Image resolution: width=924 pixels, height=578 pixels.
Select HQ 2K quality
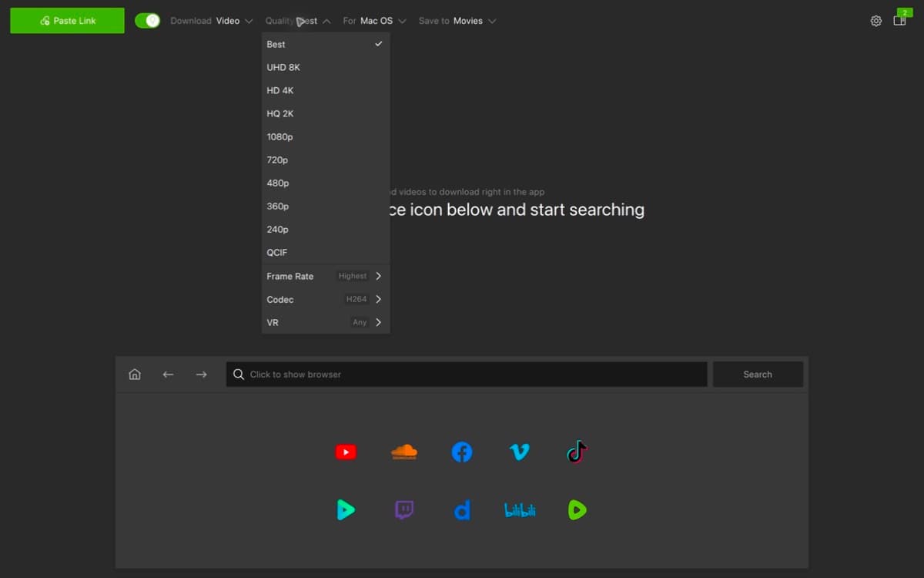(326, 113)
